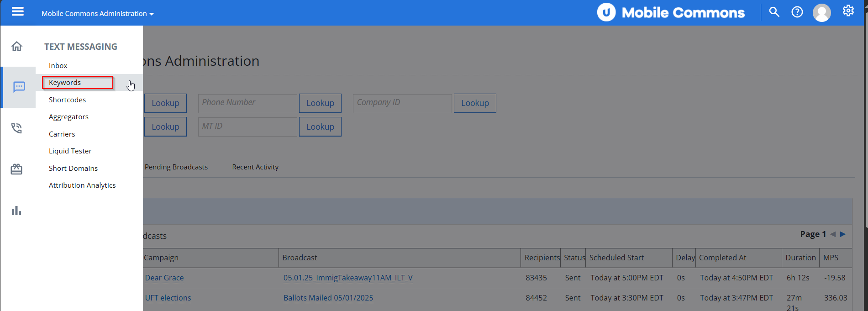
Task: Go to the Home sidebar icon
Action: tap(17, 46)
